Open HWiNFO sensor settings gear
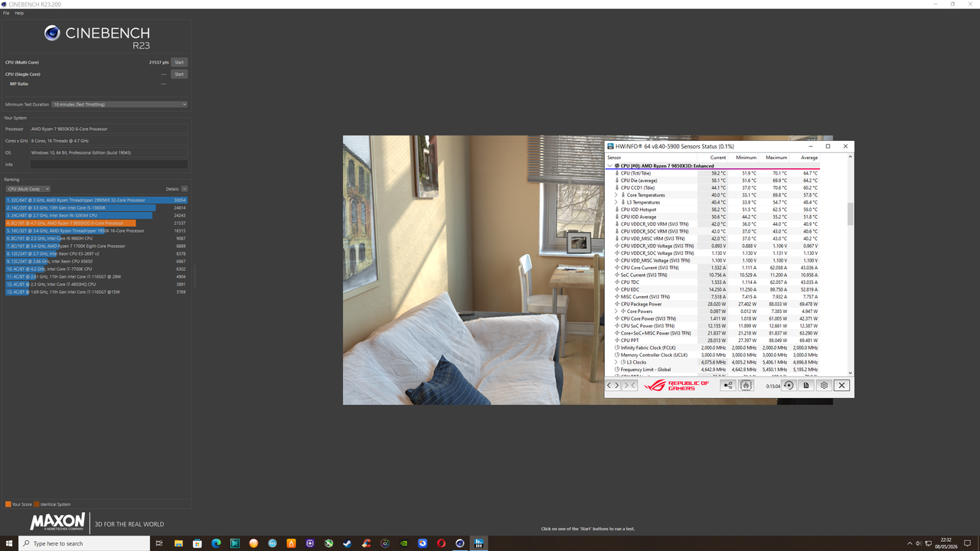 click(x=824, y=385)
